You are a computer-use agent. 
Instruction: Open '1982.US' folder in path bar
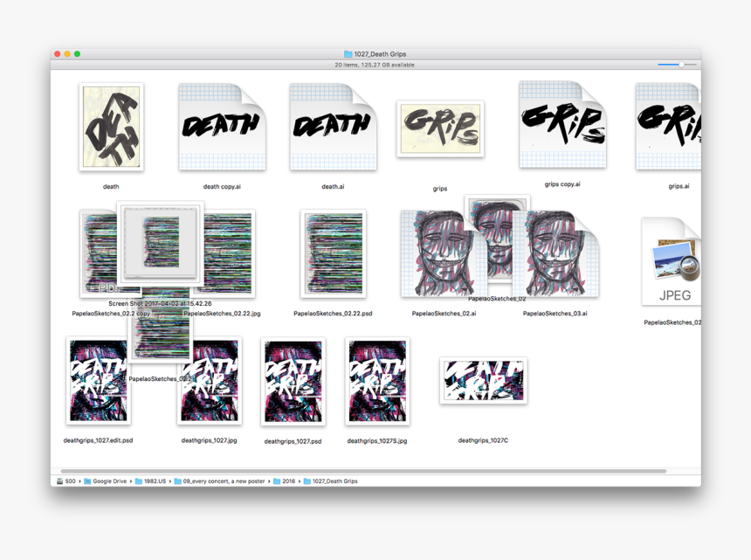pos(150,481)
